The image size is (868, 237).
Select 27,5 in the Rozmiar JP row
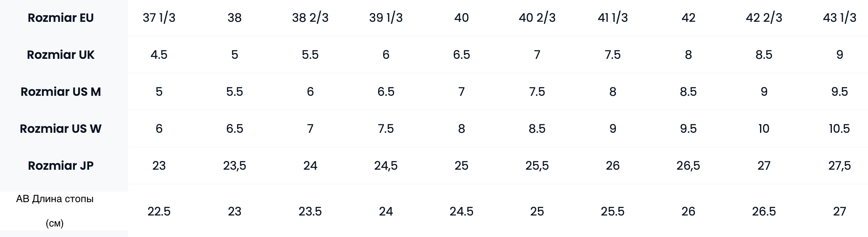pos(839,166)
